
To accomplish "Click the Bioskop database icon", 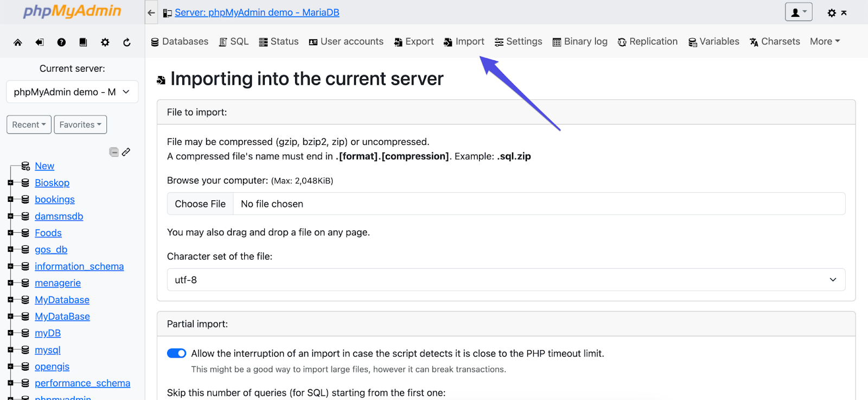I will (x=25, y=183).
